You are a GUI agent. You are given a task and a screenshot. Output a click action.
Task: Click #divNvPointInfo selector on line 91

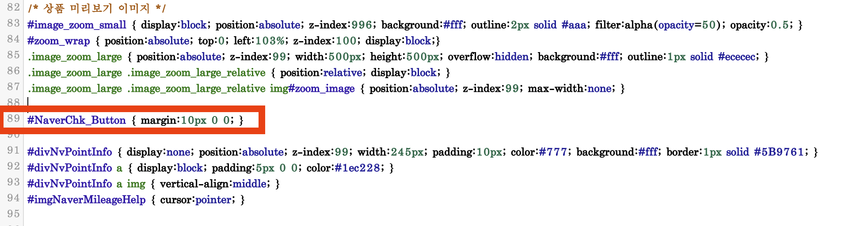click(70, 152)
